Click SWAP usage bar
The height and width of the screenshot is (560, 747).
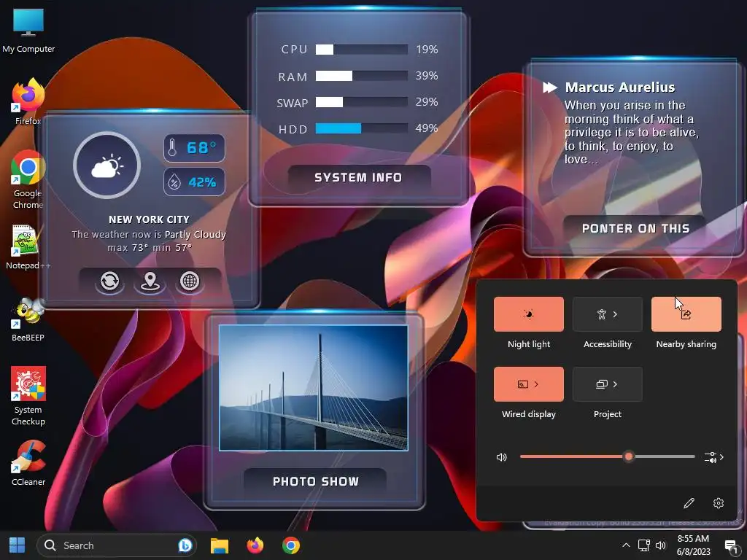point(362,102)
